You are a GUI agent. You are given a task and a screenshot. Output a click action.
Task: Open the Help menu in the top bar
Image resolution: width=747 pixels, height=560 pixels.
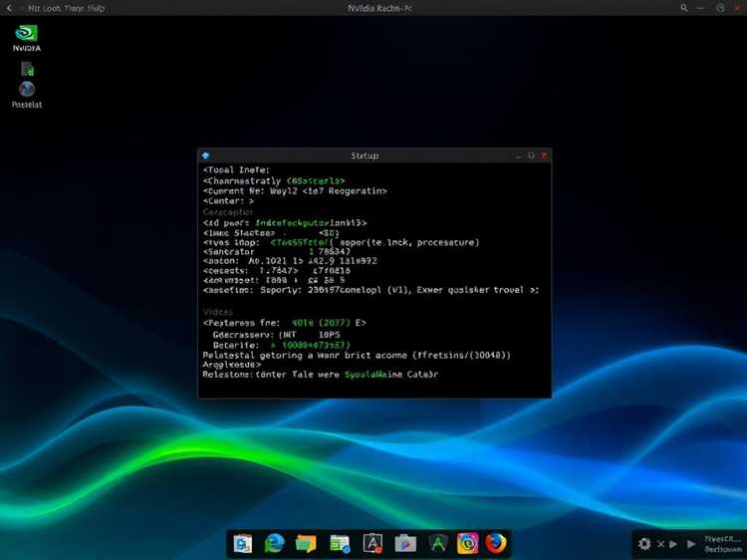pyautogui.click(x=96, y=8)
